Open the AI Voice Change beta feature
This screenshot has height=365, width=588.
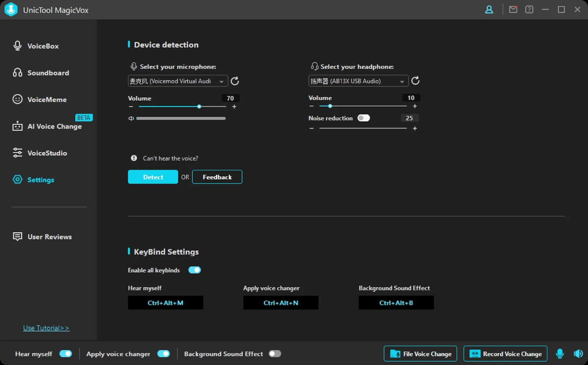click(54, 126)
